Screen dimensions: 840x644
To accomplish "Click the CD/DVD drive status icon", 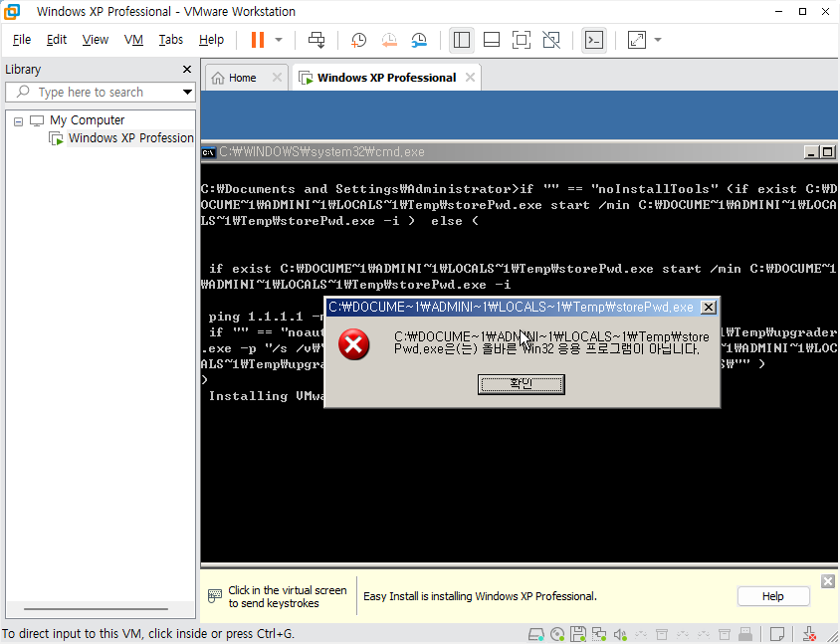I will click(557, 635).
